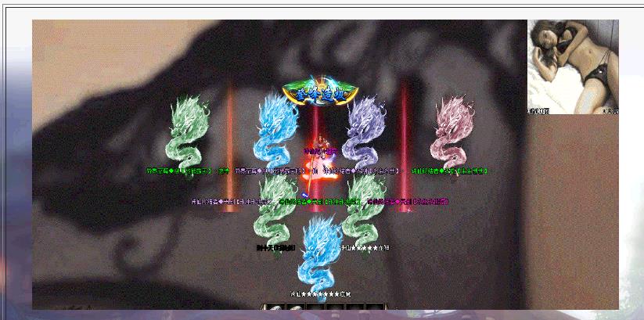Activate the second hotbar skill slot
Viewport: 644px width, 320px height.
pyautogui.click(x=296, y=310)
